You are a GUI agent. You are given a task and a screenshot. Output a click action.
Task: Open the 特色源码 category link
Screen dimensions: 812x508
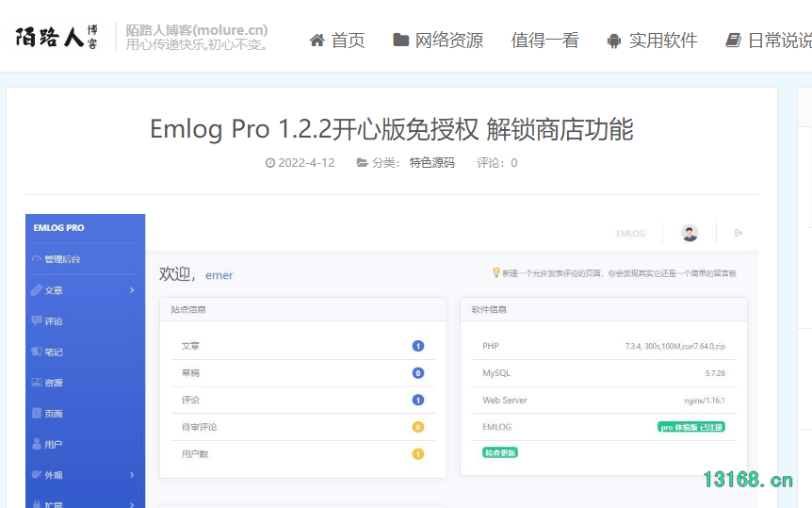[431, 163]
